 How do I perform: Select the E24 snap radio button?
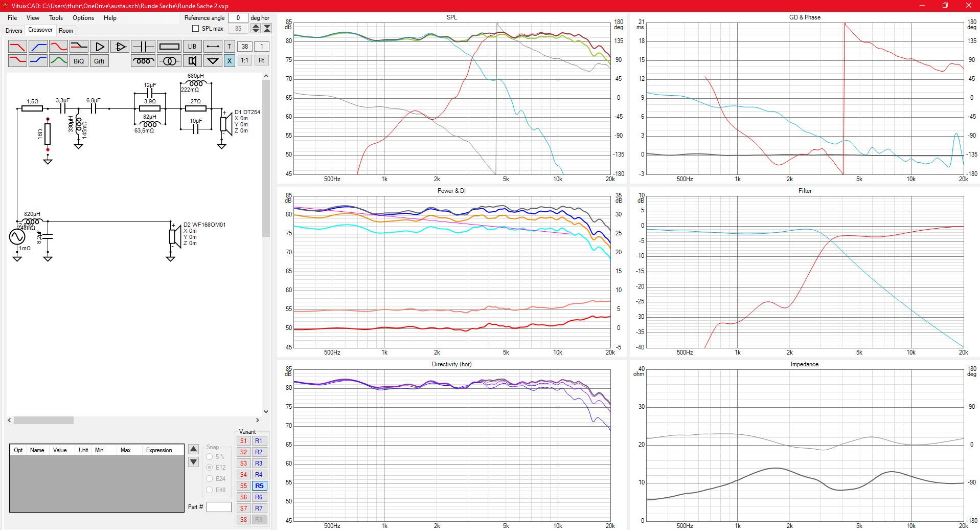click(210, 479)
